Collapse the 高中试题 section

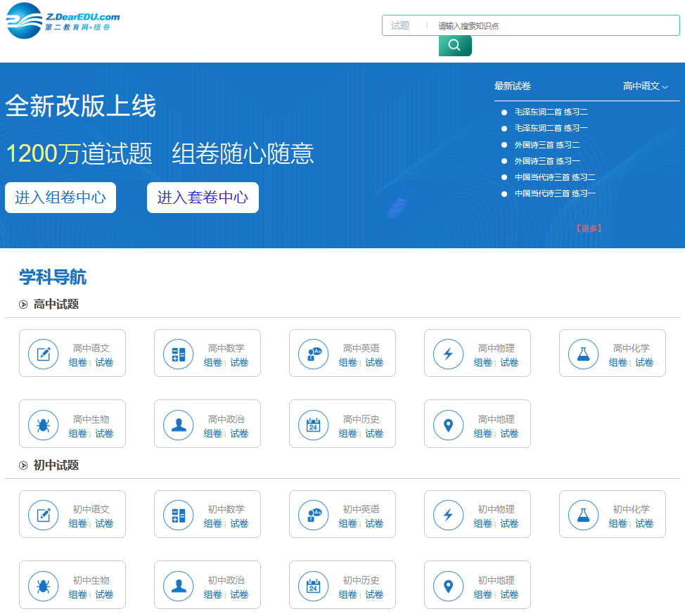[x=23, y=304]
